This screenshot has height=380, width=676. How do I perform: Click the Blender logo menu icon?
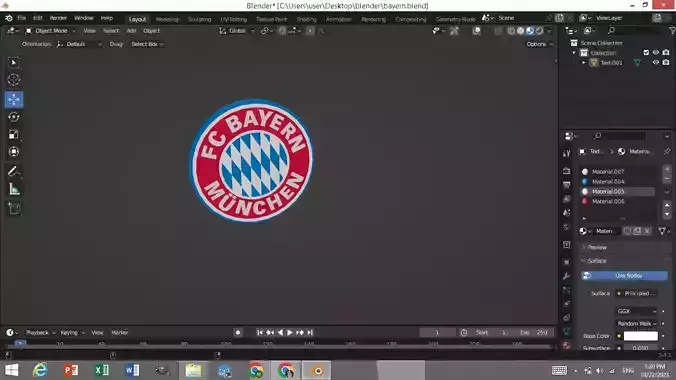[x=9, y=18]
